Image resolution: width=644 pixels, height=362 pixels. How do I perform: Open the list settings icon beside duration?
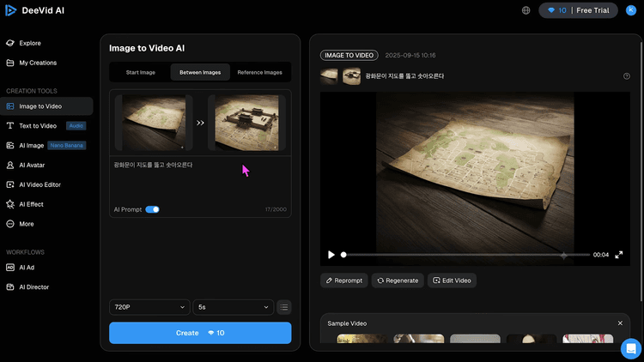coord(284,307)
